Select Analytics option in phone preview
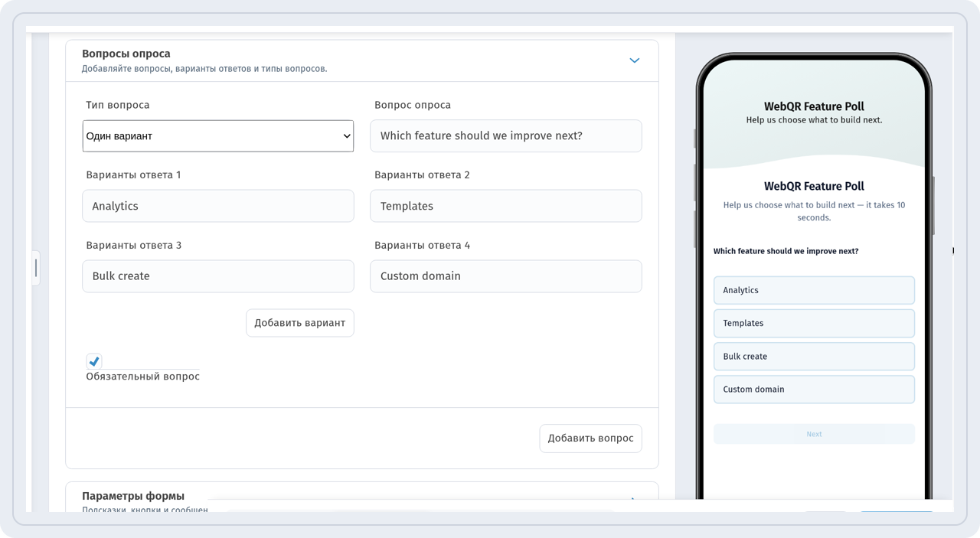The height and width of the screenshot is (538, 980). 814,290
